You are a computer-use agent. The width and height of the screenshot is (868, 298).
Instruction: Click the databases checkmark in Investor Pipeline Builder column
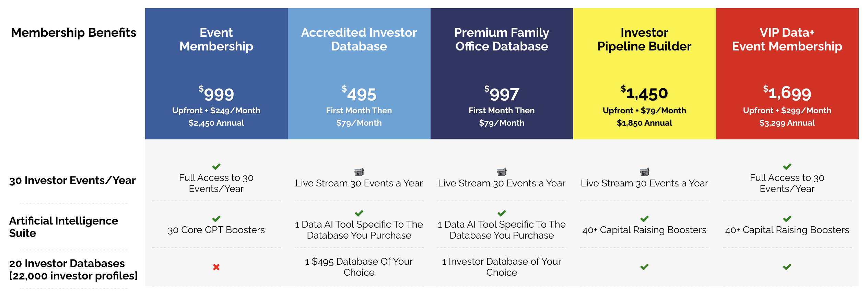pyautogui.click(x=644, y=267)
